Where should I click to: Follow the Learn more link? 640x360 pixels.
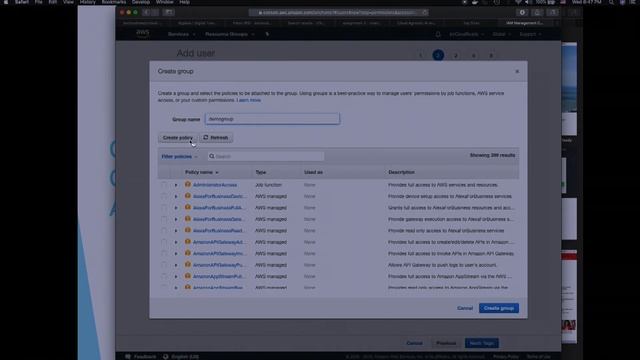tap(250, 100)
